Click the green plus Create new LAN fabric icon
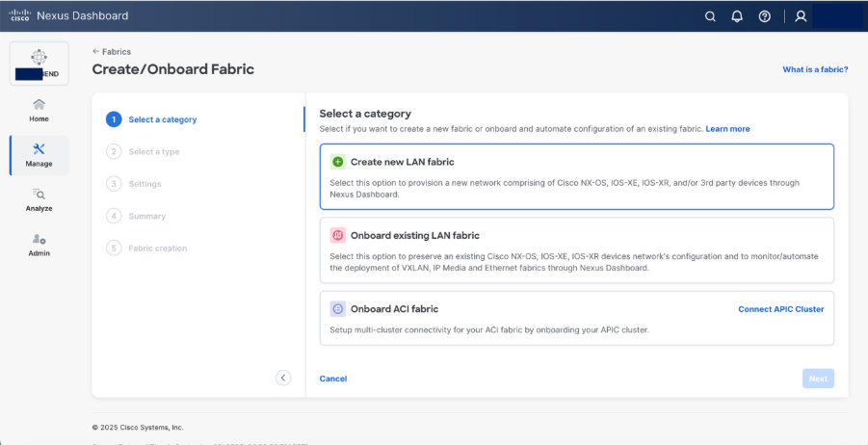868x445 pixels. point(337,162)
